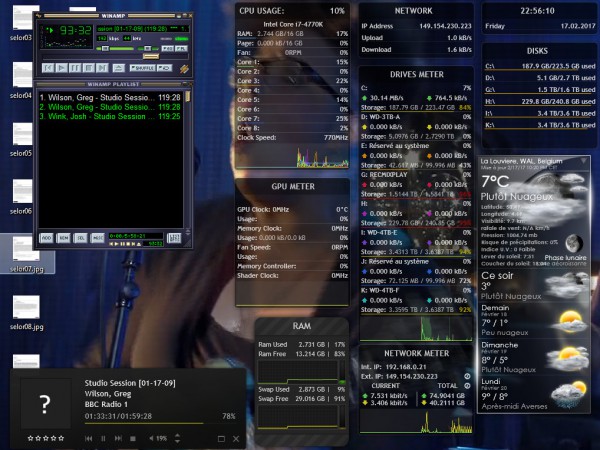Image resolution: width=600 pixels, height=450 pixels.
Task: Rate track one star in notification popup
Action: click(x=31, y=439)
